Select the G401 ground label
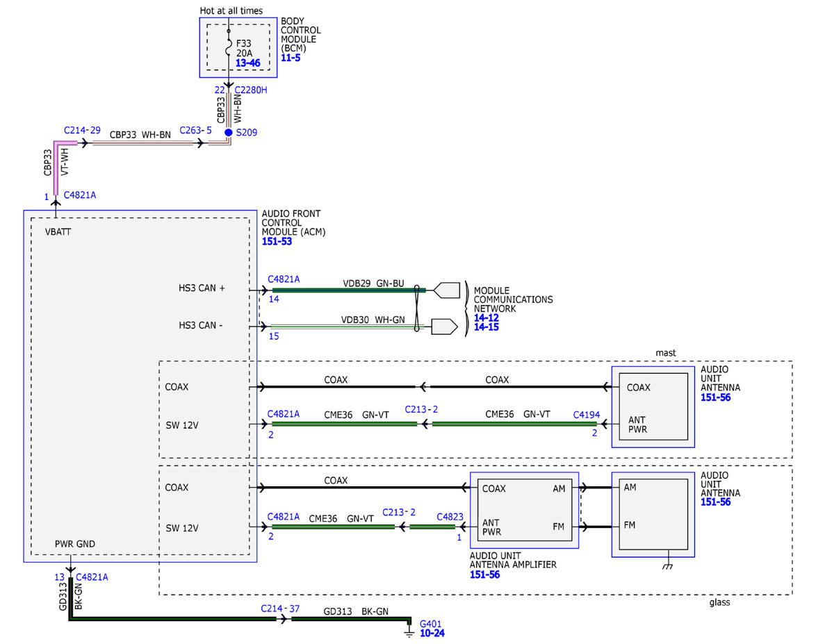Viewport: 834px width, 644px height. 432,624
